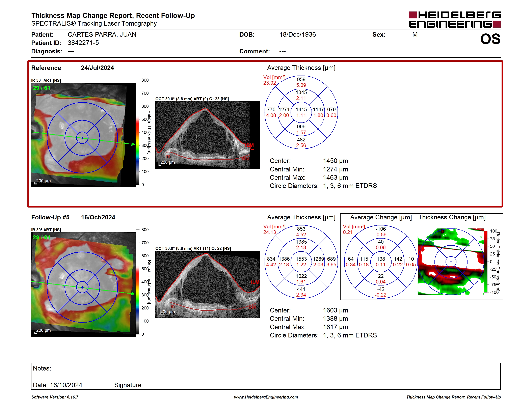Click follow-up volume total 24.13
This screenshot has width=532, height=411.
270,232
